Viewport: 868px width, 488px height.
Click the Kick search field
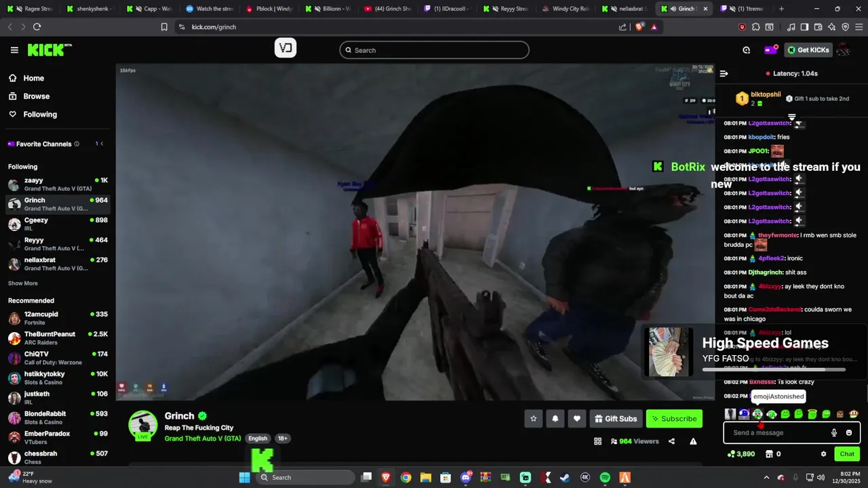coord(434,50)
